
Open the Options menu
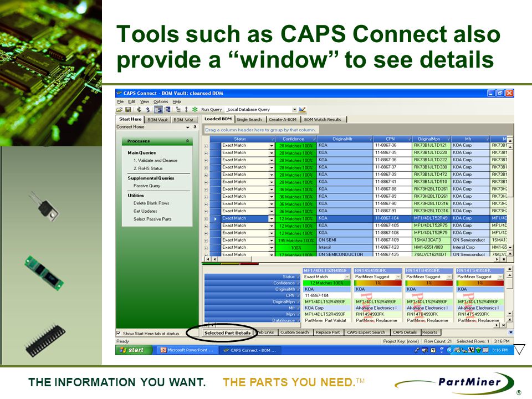click(x=161, y=101)
